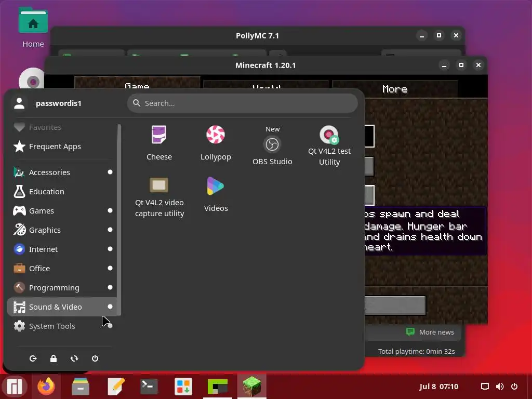Launch the Cheese webcam app
The image size is (532, 399).
pos(159,143)
